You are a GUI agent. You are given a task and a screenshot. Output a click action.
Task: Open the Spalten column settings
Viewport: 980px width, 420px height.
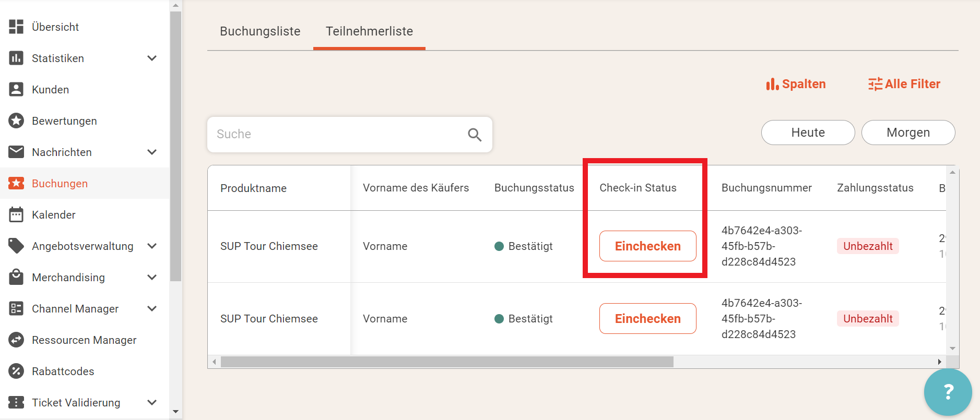click(x=796, y=84)
